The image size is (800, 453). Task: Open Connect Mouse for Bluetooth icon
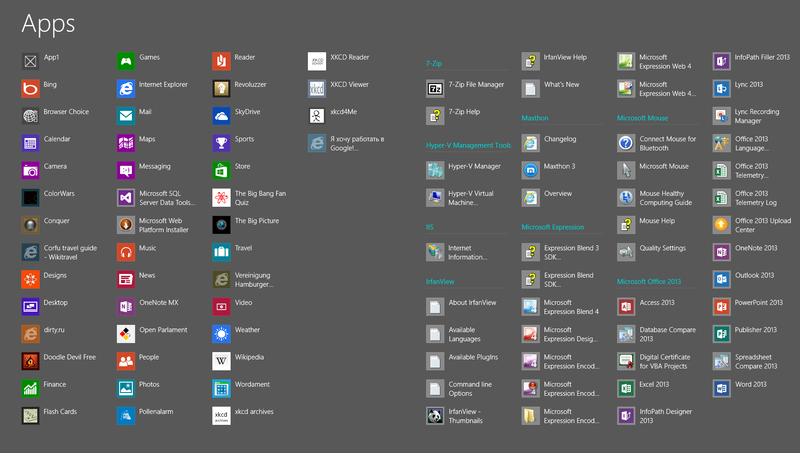tap(626, 143)
